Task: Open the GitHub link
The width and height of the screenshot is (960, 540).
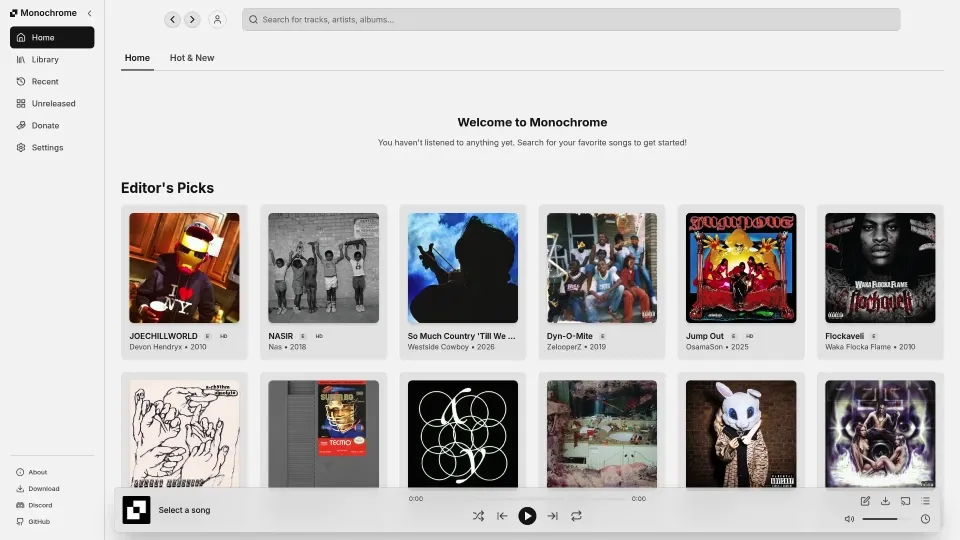Action: tap(33, 522)
